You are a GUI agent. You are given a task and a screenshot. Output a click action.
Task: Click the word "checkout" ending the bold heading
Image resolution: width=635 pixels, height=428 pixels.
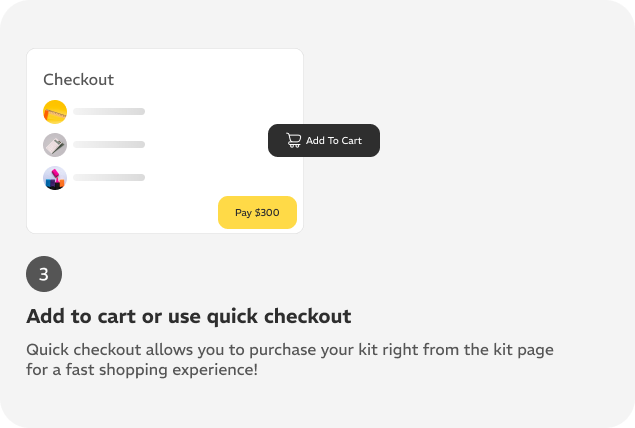[x=307, y=316]
